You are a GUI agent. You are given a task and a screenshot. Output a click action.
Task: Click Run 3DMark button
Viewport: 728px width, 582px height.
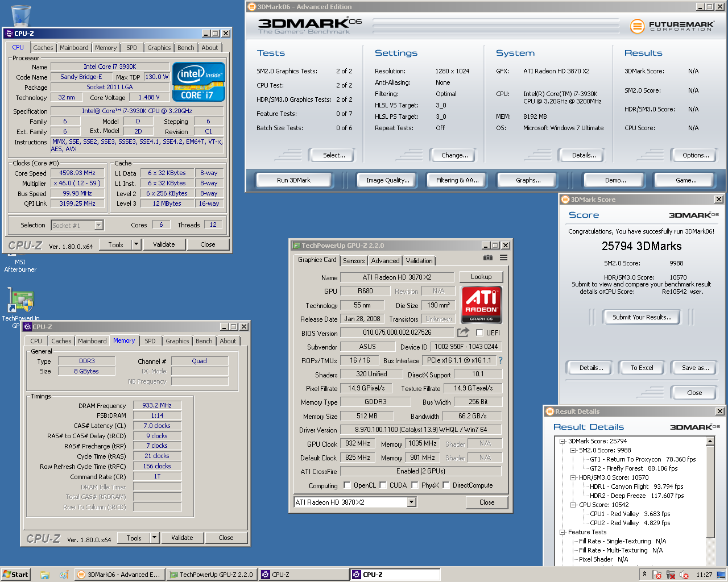[293, 180]
